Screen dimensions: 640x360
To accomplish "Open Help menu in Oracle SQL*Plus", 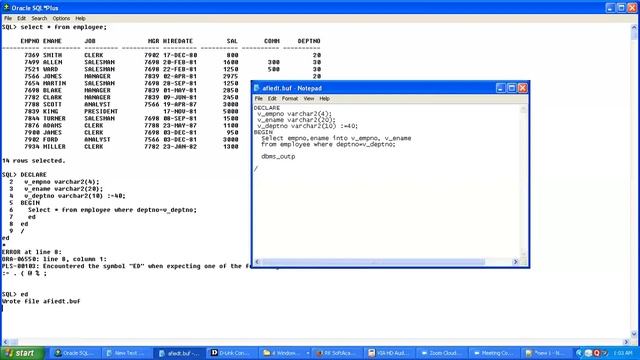I will (x=80, y=18).
